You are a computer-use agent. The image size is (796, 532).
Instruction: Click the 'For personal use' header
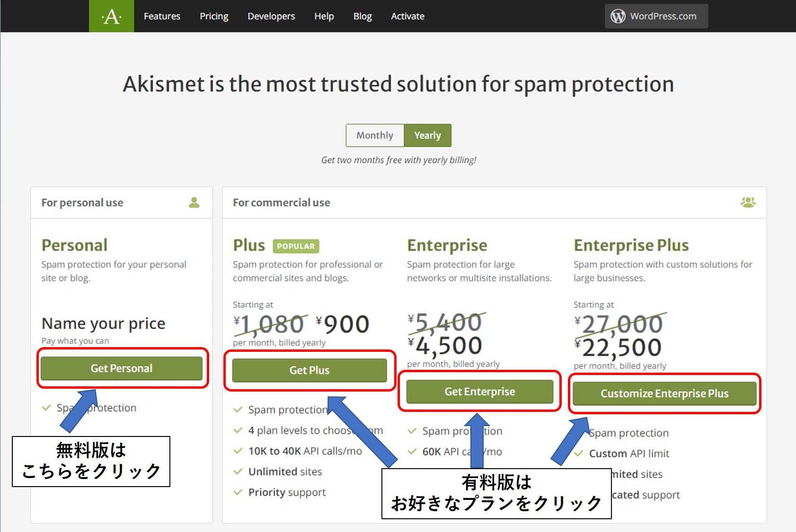82,202
